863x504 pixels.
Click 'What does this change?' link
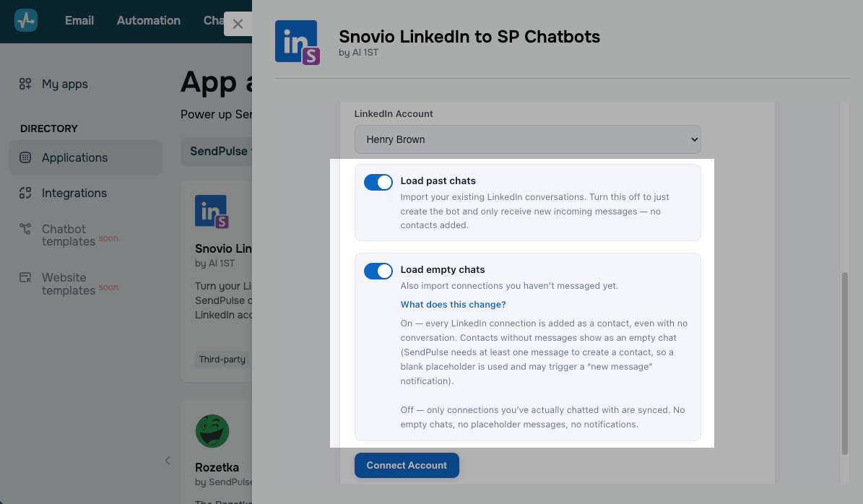point(453,304)
